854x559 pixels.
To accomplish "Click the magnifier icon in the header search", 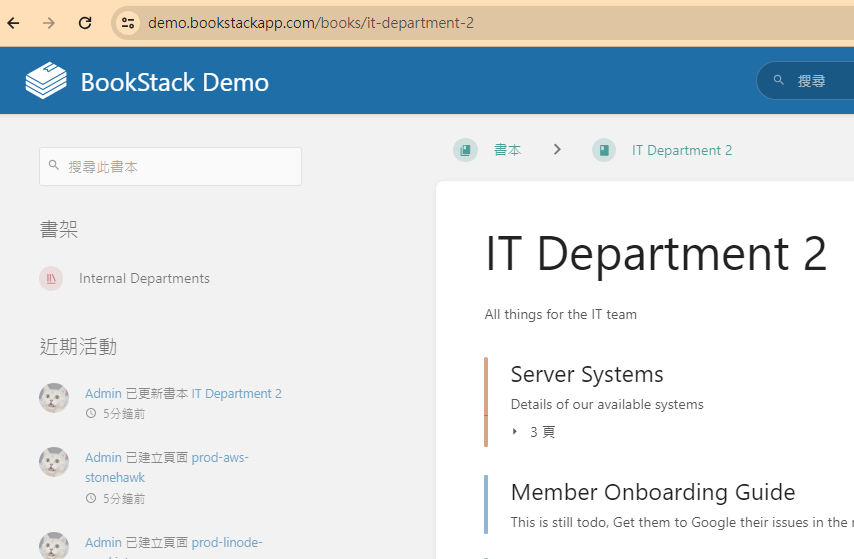I will tap(779, 80).
